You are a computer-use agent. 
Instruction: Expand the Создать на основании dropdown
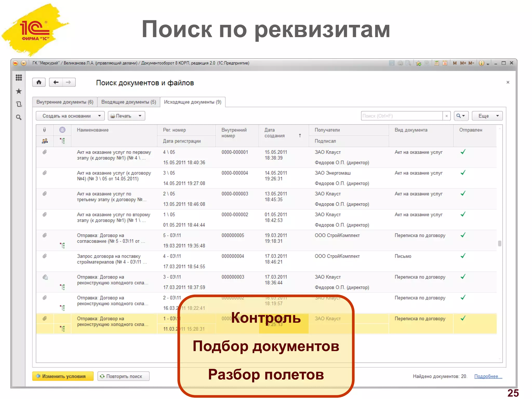point(99,116)
